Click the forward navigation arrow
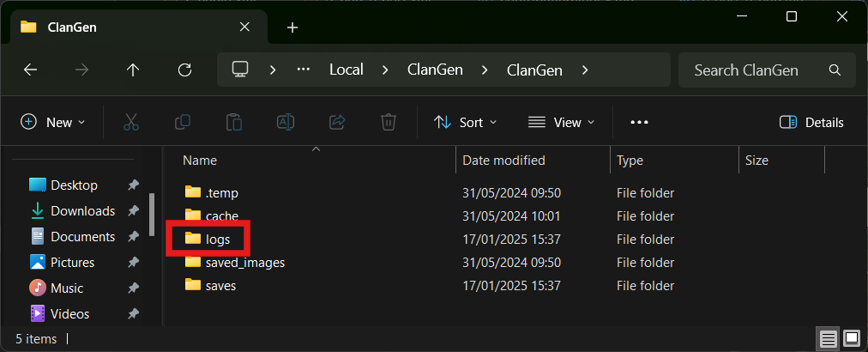868x352 pixels. pyautogui.click(x=82, y=70)
